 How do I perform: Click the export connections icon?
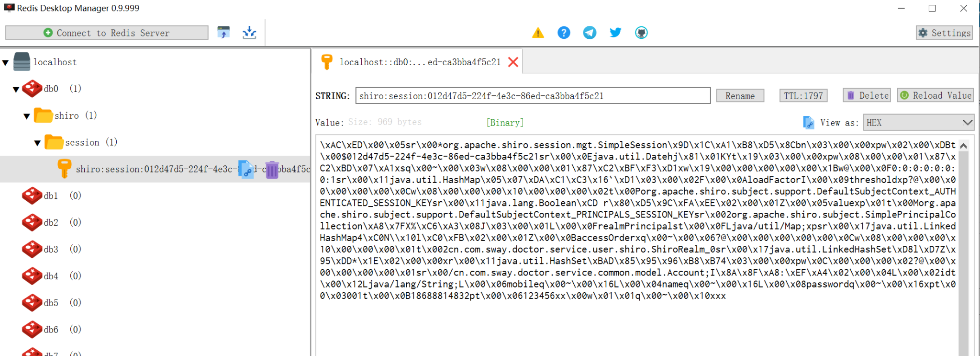click(249, 33)
